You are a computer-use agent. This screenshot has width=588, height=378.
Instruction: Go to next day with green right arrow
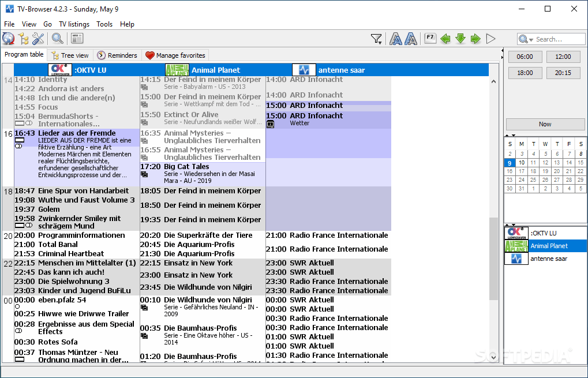coord(475,38)
